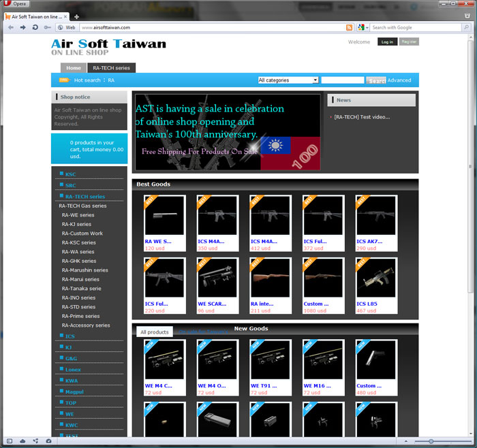Reload the page with the refresh icon
The width and height of the screenshot is (477, 448).
point(35,28)
